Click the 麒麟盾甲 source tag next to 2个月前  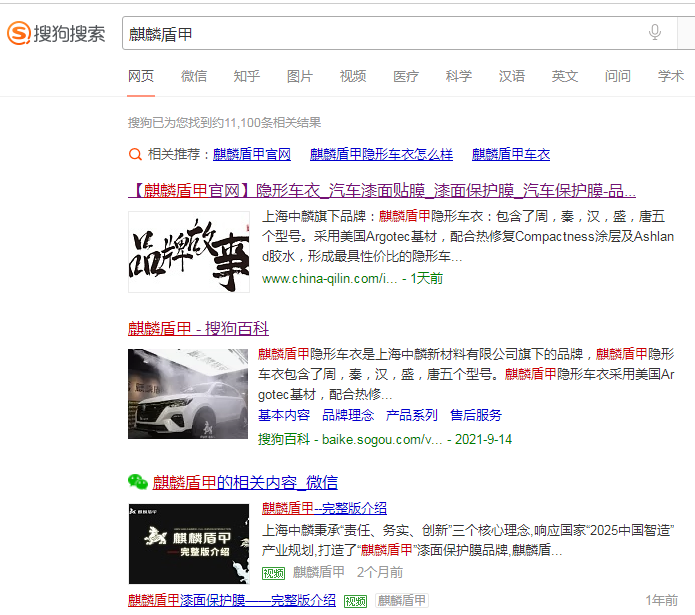coord(318,572)
